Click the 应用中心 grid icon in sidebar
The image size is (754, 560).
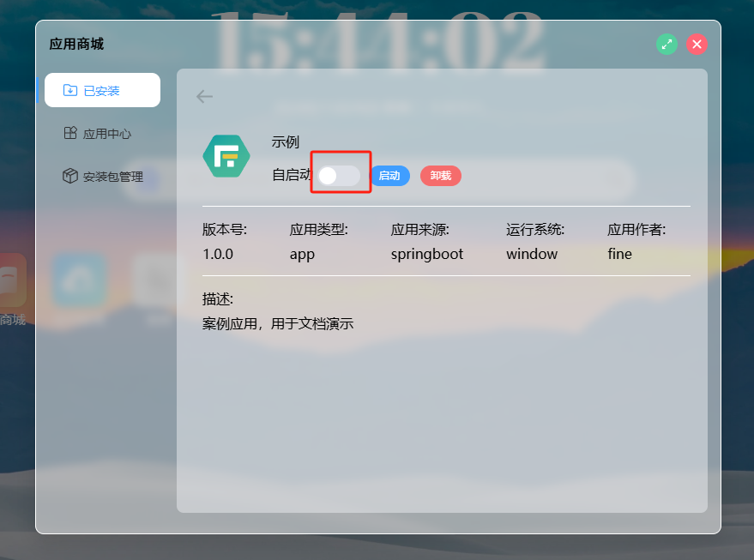69,133
